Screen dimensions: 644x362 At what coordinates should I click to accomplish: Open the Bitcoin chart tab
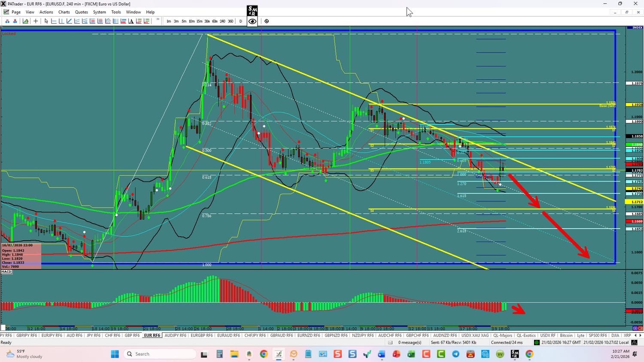[566, 335]
